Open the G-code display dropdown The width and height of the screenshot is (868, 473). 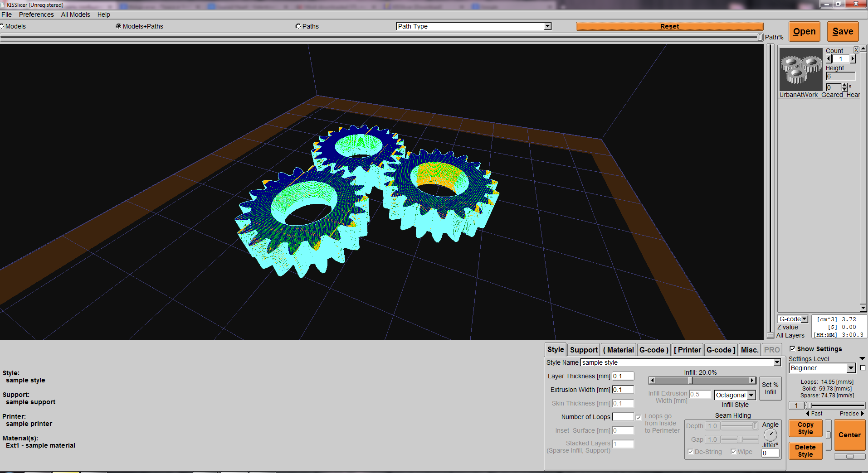(x=793, y=319)
